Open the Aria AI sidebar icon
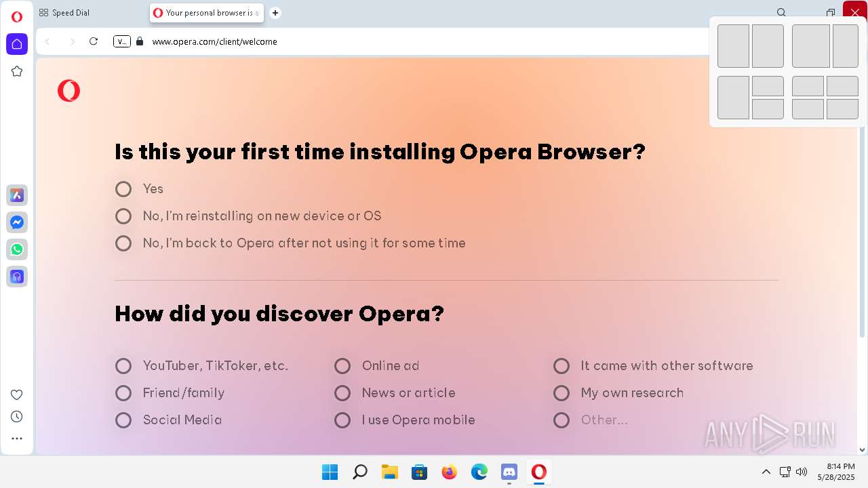The height and width of the screenshot is (488, 868). point(17,195)
